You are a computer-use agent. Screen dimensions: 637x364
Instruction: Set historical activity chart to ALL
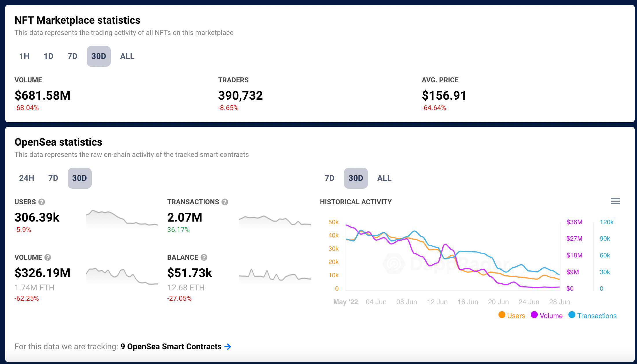tap(384, 178)
